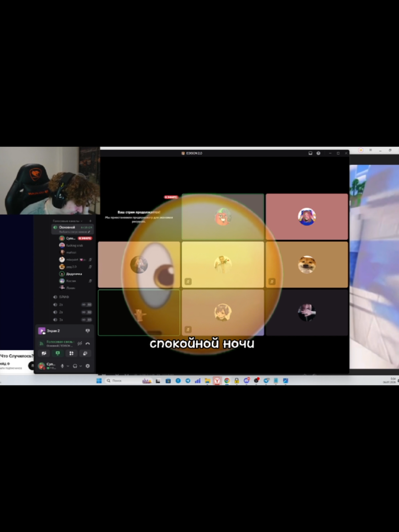399x532 pixels.
Task: Open Google Chrome from the taskbar
Action: 227,381
